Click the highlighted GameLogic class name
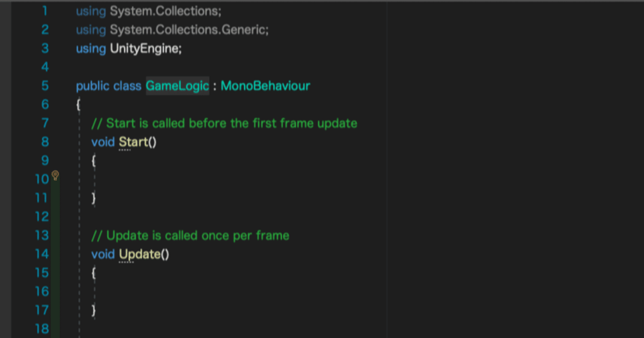This screenshot has height=338, width=644. click(177, 86)
